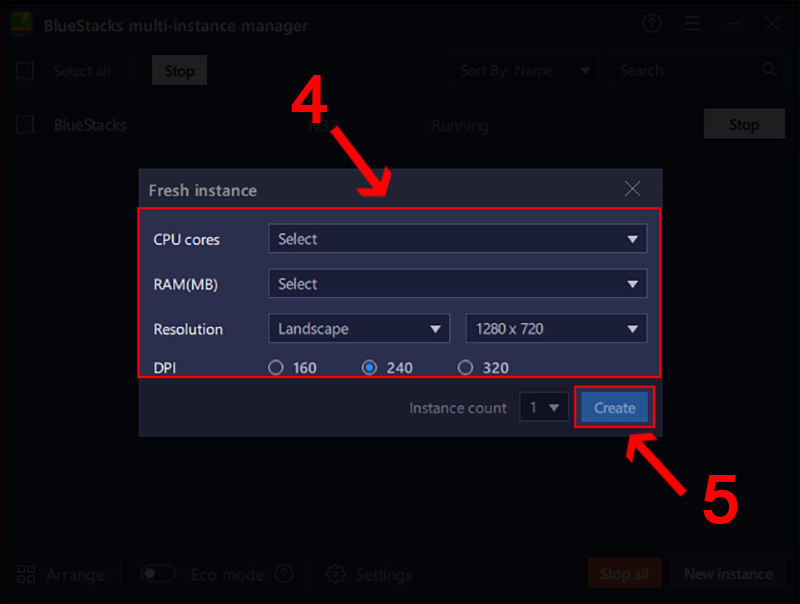Viewport: 800px width, 604px height.
Task: Select the 320 DPI radio button
Action: [465, 367]
